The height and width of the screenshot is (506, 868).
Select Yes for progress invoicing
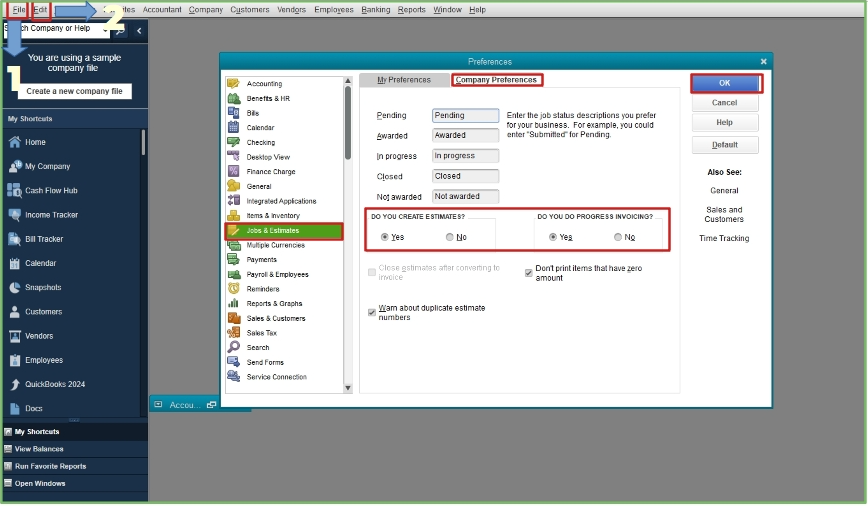(x=552, y=237)
